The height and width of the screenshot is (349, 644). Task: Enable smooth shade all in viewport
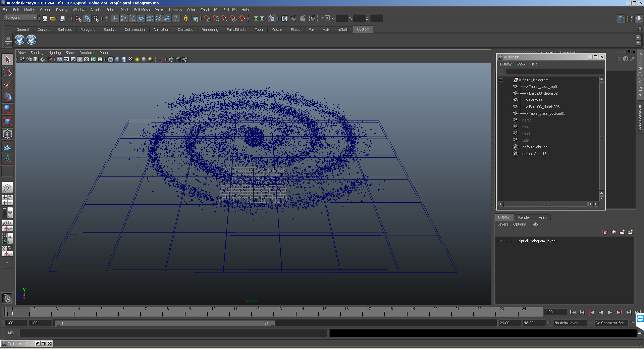[117, 59]
